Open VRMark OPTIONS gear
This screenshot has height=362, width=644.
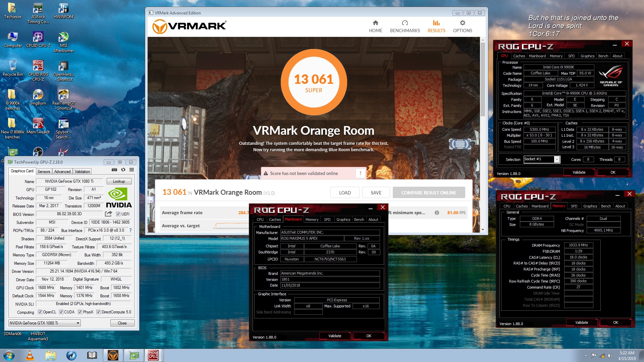(462, 26)
